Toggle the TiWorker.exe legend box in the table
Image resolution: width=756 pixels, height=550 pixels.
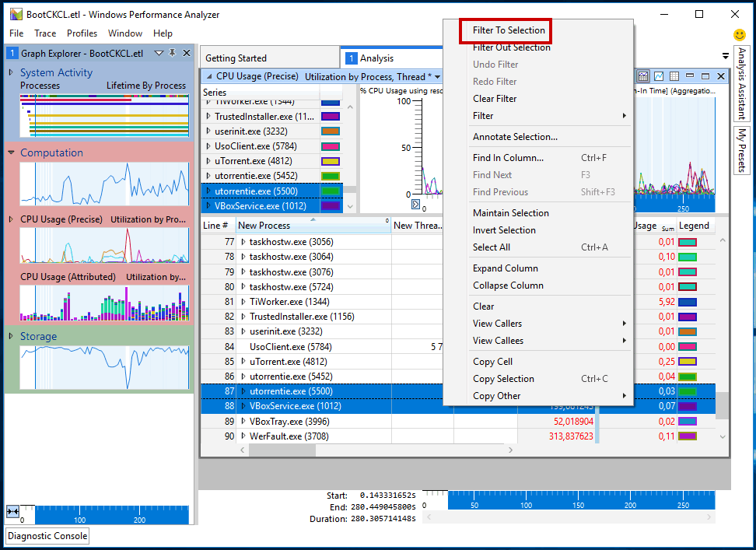[688, 303]
